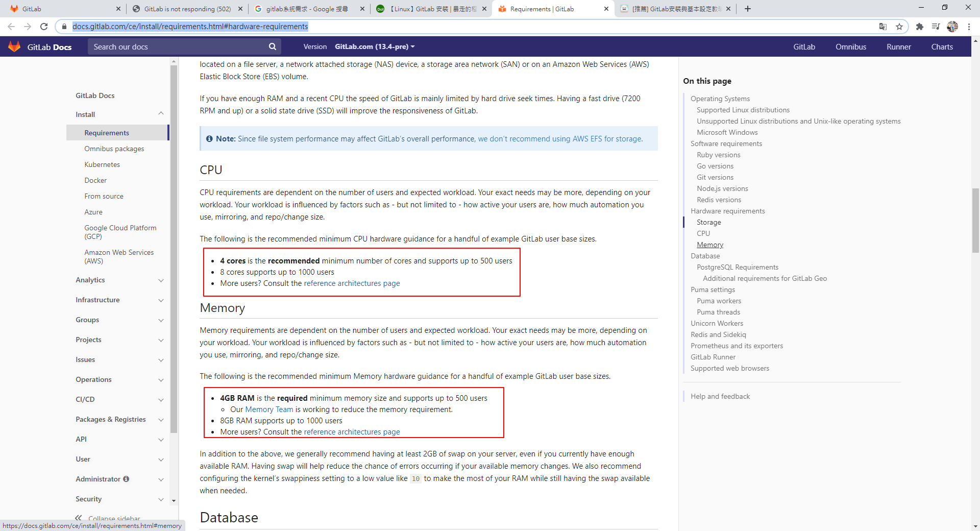Open Help and feedback link

[720, 396]
